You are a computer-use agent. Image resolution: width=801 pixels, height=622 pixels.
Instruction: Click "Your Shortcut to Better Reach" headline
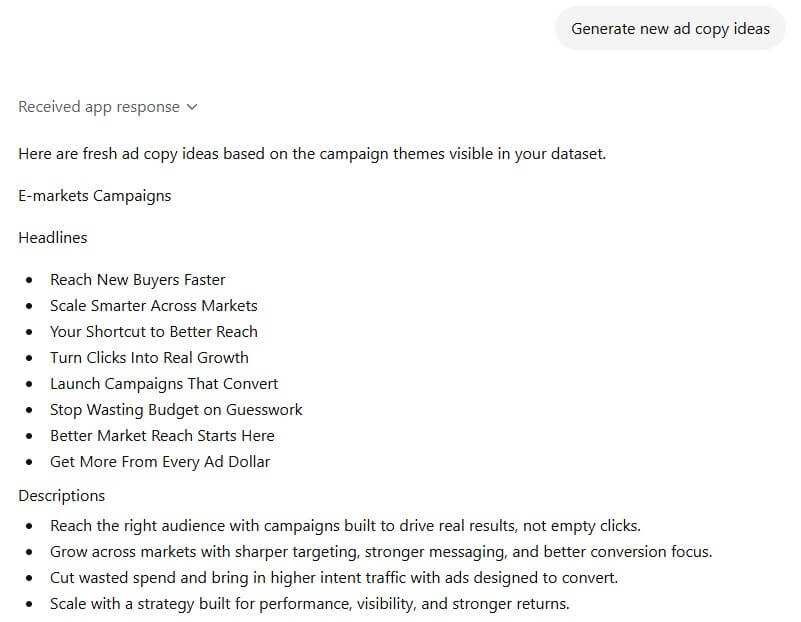coord(154,332)
